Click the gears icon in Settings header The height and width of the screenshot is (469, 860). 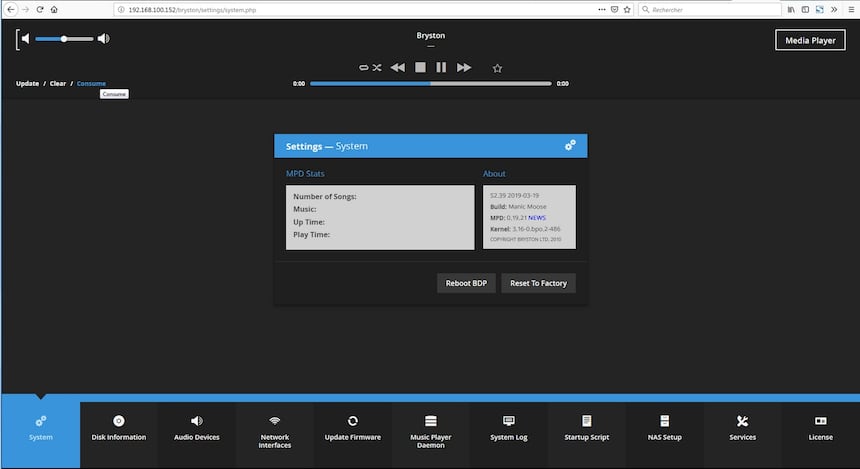[570, 145]
